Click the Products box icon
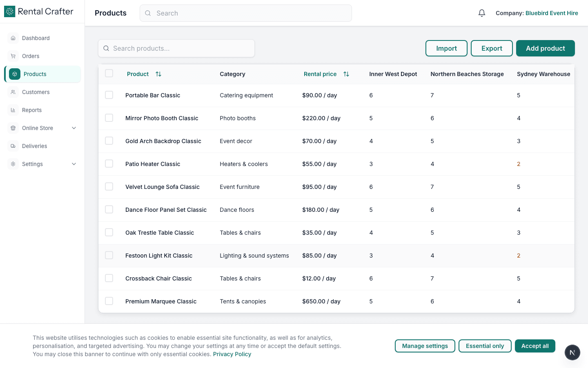Screen dimensions: 588x368 pos(15,74)
